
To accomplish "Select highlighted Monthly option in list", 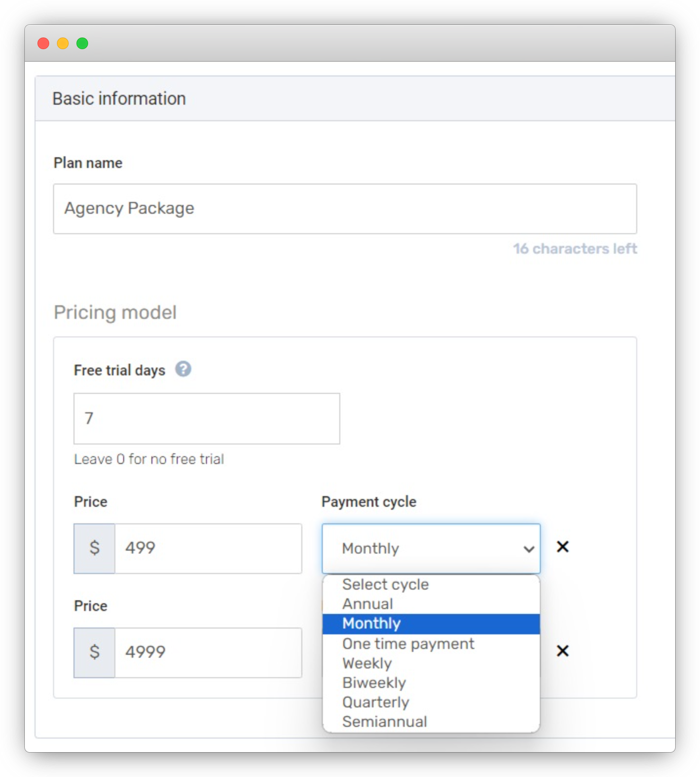I will click(x=431, y=624).
